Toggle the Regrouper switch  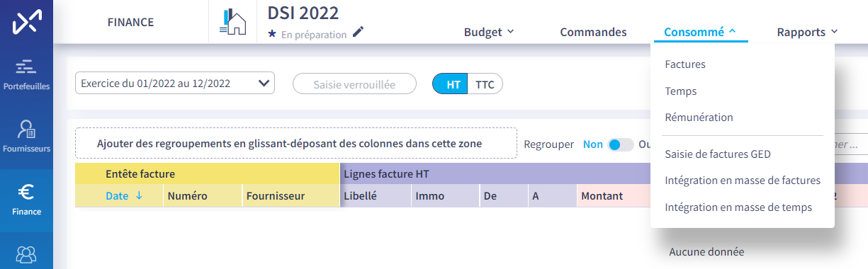click(621, 144)
